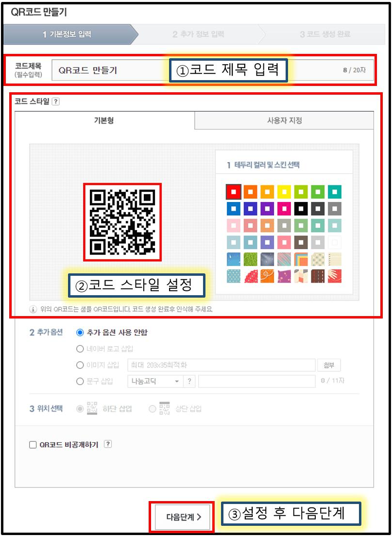Switch to the 사용자 지정 tab
Viewport: 392px width, 537px height.
(284, 120)
